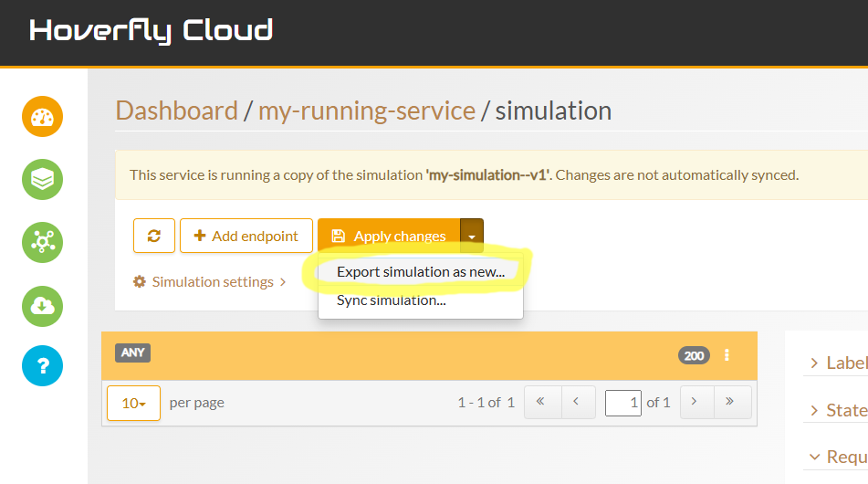Go to the first page of results

pyautogui.click(x=541, y=402)
